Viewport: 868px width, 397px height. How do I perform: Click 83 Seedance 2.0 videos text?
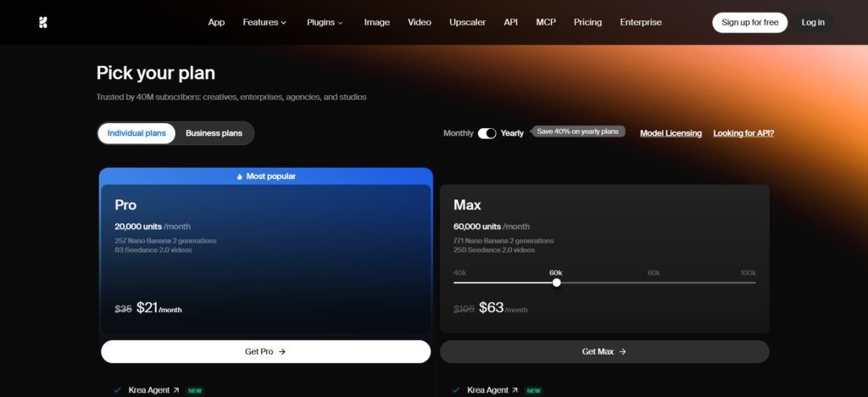click(153, 249)
